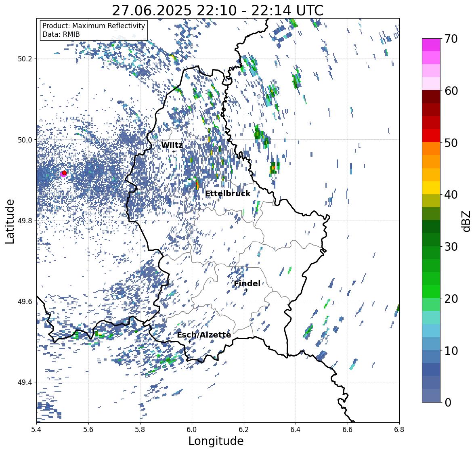Click the plus marker below Ettelbruck label
The width and height of the screenshot is (476, 451).
click(218, 200)
